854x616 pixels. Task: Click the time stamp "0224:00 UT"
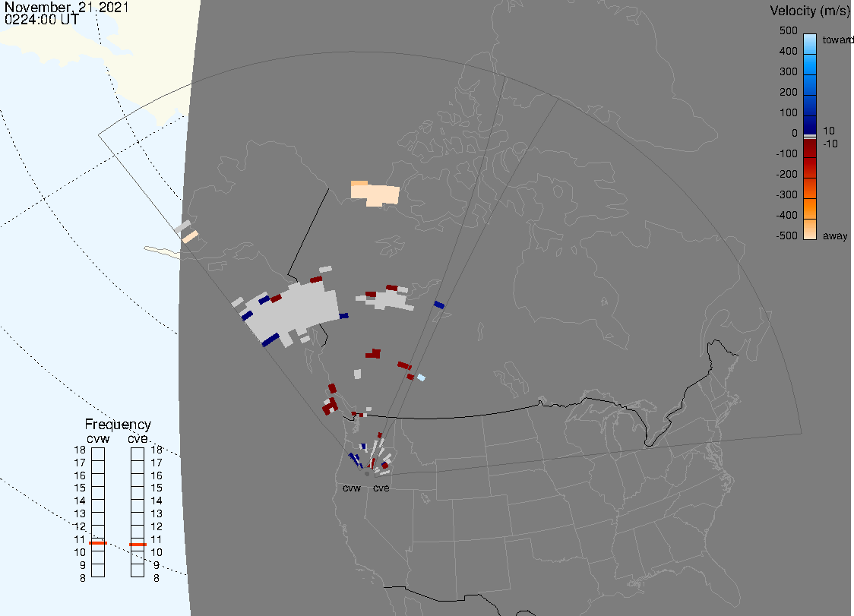tap(41, 19)
